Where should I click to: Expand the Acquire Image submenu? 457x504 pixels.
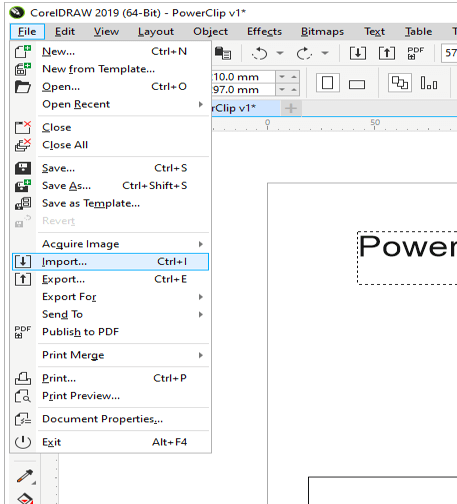click(201, 244)
